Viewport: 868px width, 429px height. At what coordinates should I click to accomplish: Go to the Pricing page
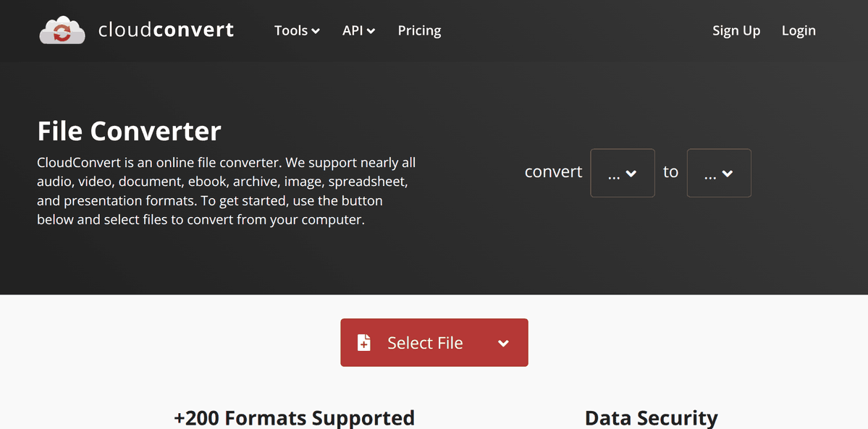pos(419,30)
